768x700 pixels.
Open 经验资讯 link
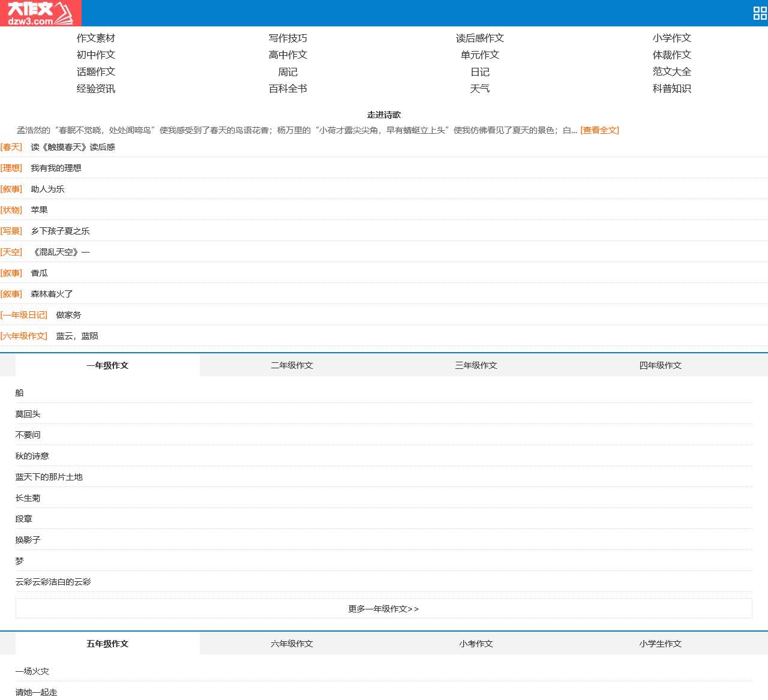96,88
